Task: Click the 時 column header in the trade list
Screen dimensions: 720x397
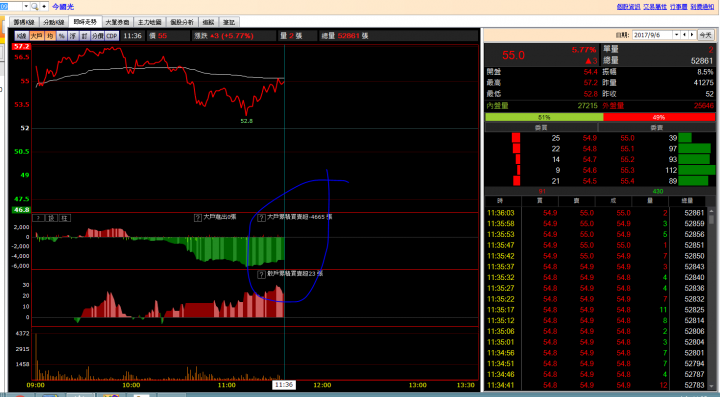Action: click(x=503, y=201)
